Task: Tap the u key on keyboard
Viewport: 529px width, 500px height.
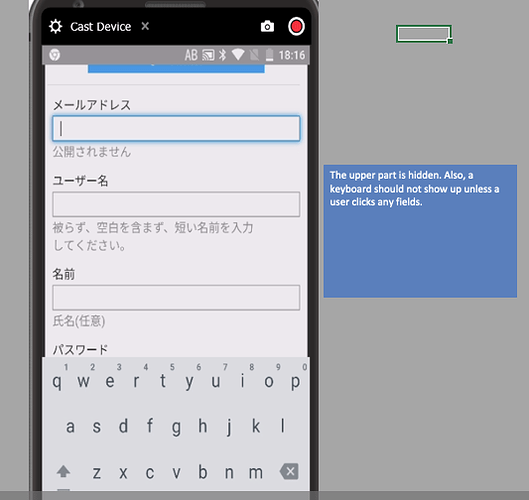Action: click(216, 382)
